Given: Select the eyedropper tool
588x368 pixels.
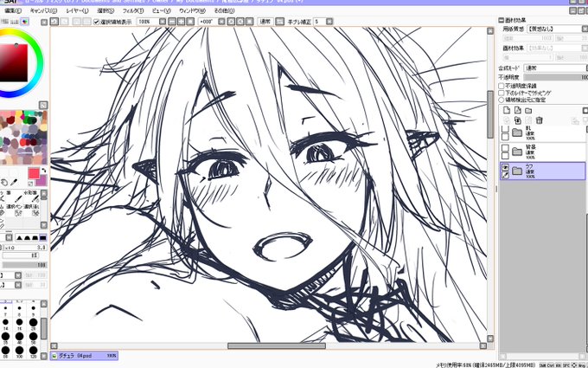Looking at the screenshot, I should pyautogui.click(x=14, y=183).
